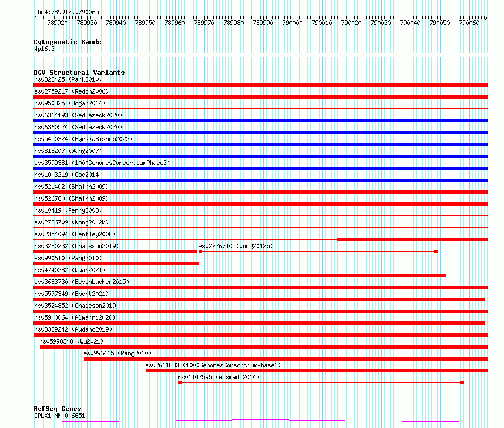The image size is (504, 428).
Task: Open the nsv5450324 (ByrskaBishop2022) variant
Action: click(x=83, y=139)
